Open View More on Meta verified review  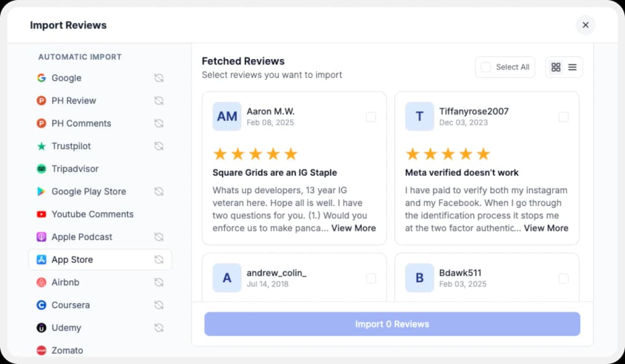tap(546, 228)
